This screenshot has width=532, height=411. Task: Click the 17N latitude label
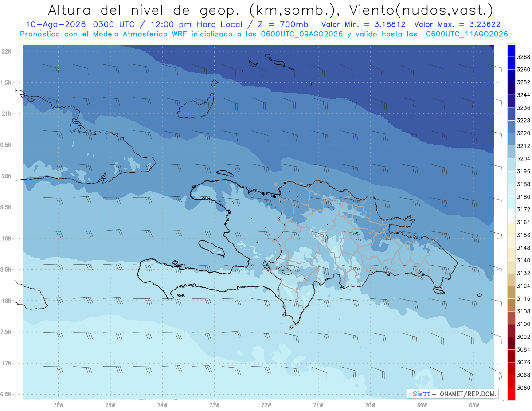click(x=8, y=363)
